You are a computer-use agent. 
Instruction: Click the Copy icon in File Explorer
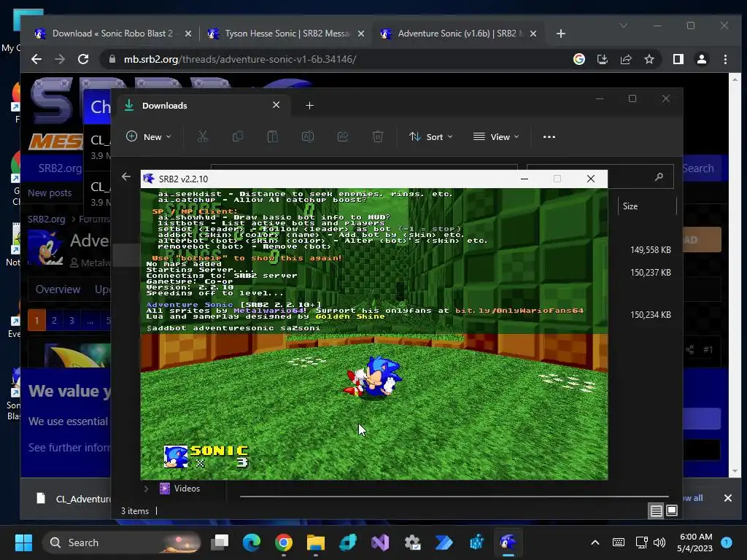pyautogui.click(x=237, y=136)
